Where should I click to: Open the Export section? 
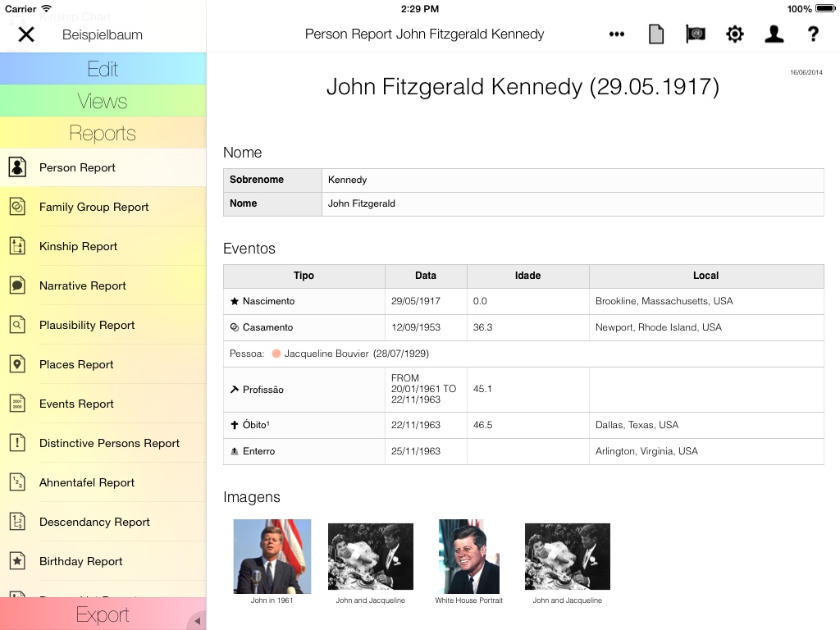(x=103, y=614)
